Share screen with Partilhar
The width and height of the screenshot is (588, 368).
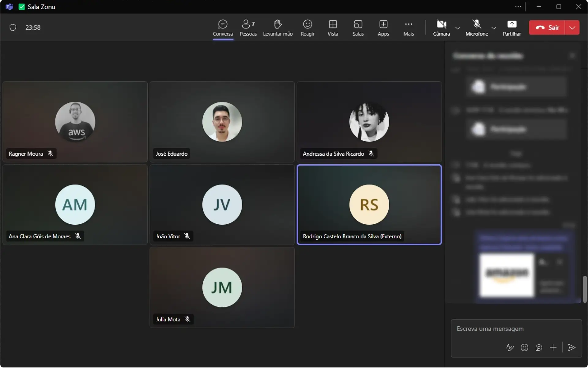(512, 28)
